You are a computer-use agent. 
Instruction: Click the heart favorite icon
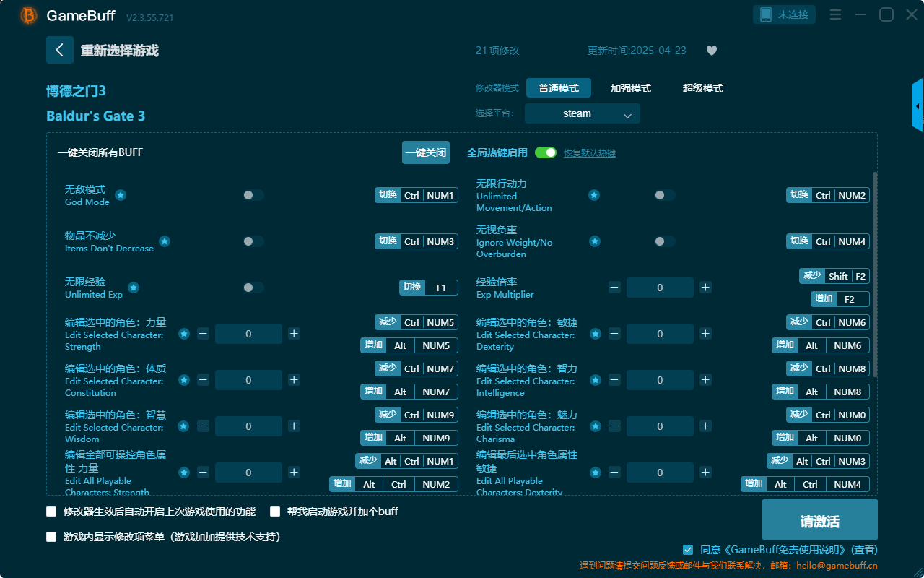click(712, 51)
